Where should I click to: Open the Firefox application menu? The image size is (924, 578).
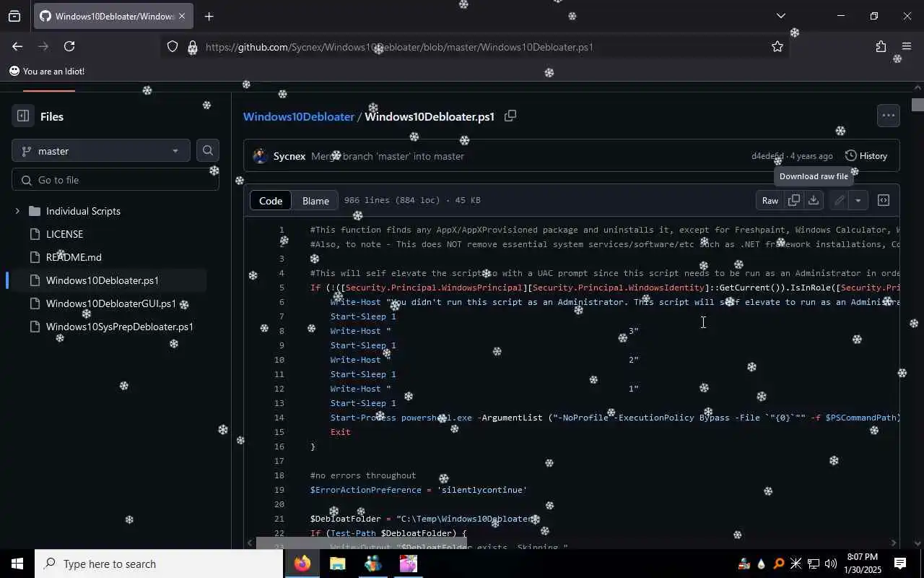coord(907,46)
